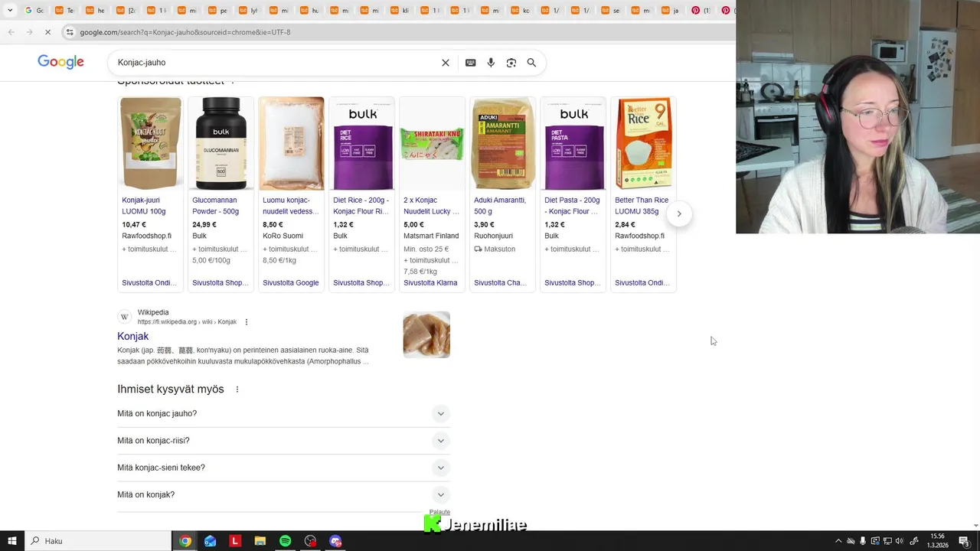Open three-dot menu for Wikipedia result
This screenshot has height=551, width=980.
point(247,322)
